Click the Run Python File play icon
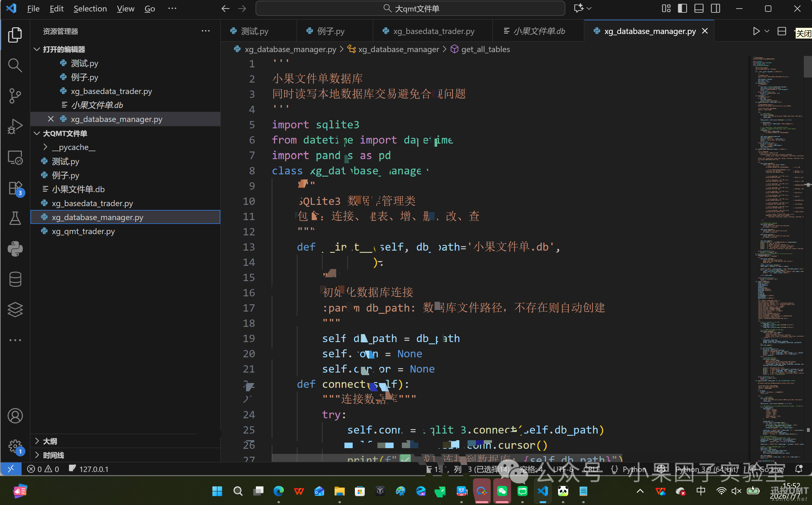Image resolution: width=812 pixels, height=505 pixels. pos(756,31)
